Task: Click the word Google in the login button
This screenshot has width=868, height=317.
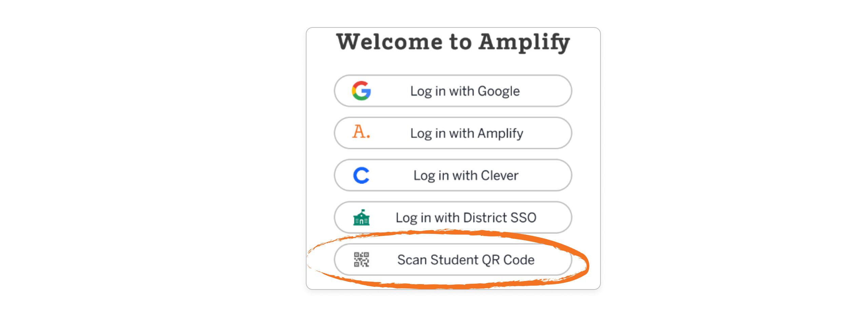Action: click(498, 91)
